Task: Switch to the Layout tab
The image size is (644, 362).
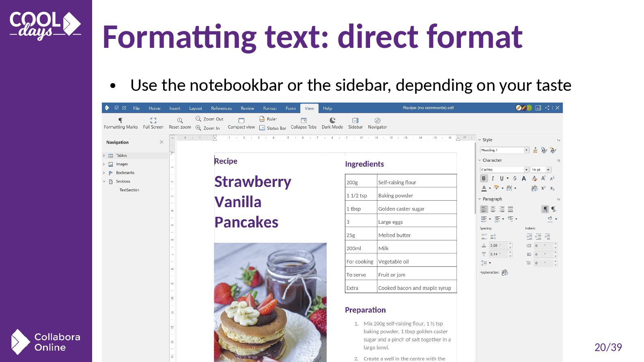Action: coord(196,108)
